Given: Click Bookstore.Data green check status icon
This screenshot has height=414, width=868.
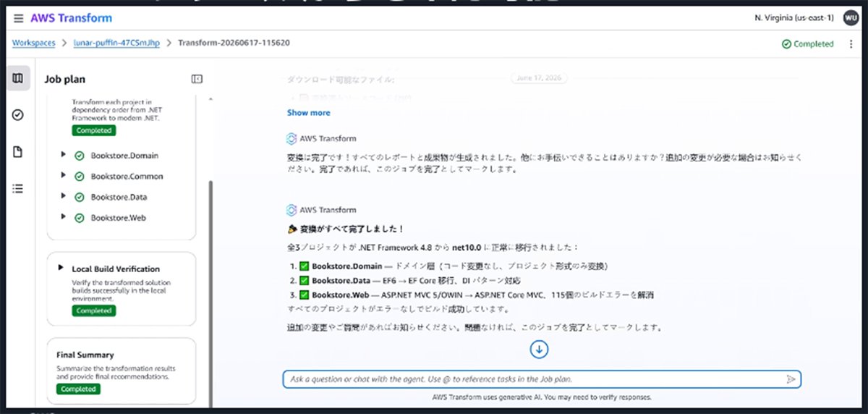Looking at the screenshot, I should pyautogui.click(x=79, y=197).
